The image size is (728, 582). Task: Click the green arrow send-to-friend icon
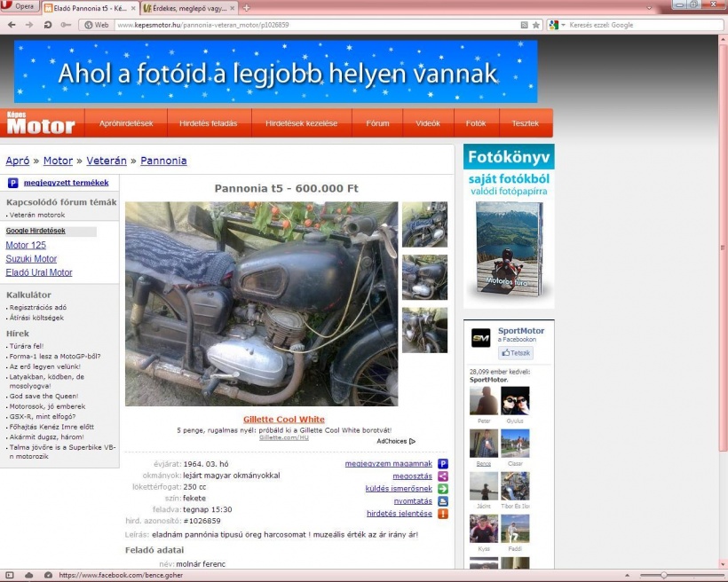[x=443, y=489]
